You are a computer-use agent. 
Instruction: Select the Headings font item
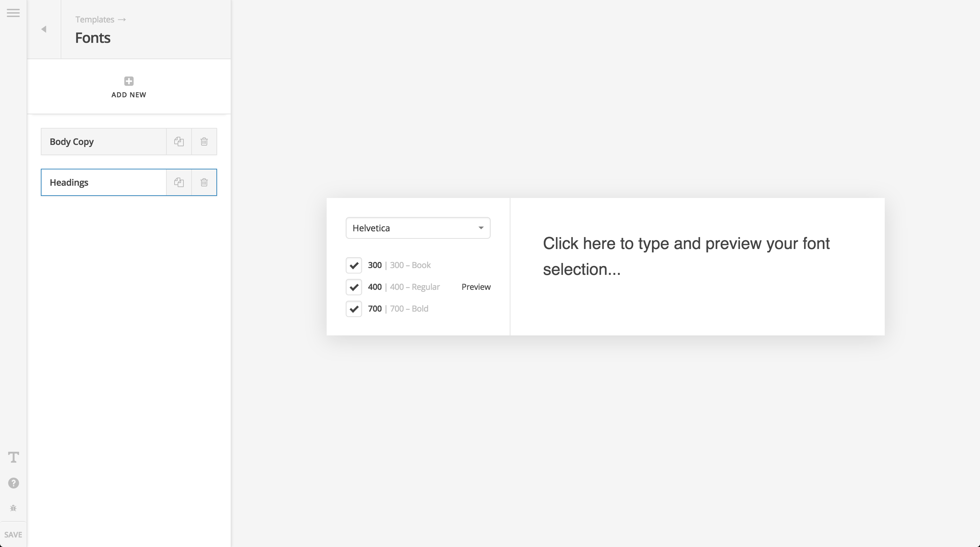pos(103,182)
